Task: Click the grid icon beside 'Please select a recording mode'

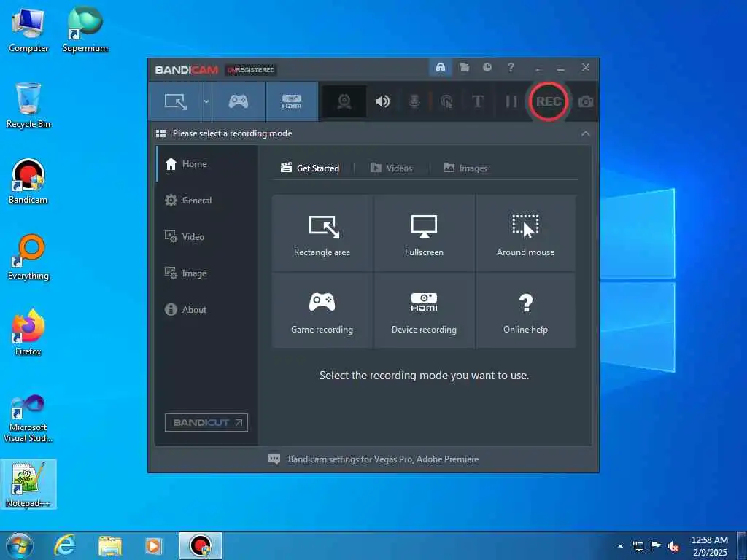Action: pos(161,133)
